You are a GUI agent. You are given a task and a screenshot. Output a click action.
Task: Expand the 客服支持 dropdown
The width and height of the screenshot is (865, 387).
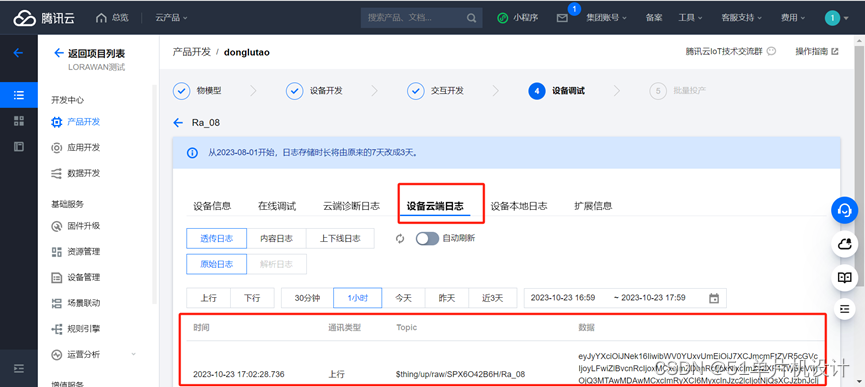741,18
